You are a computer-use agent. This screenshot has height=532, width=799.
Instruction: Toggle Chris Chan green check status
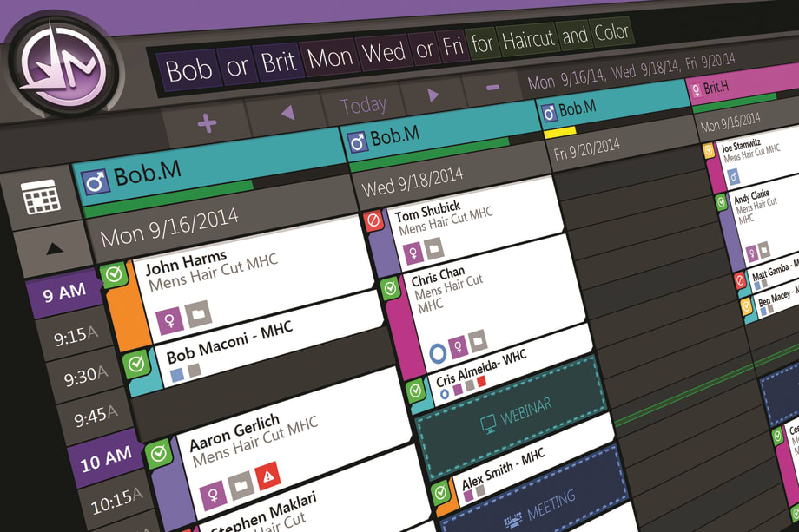390,289
